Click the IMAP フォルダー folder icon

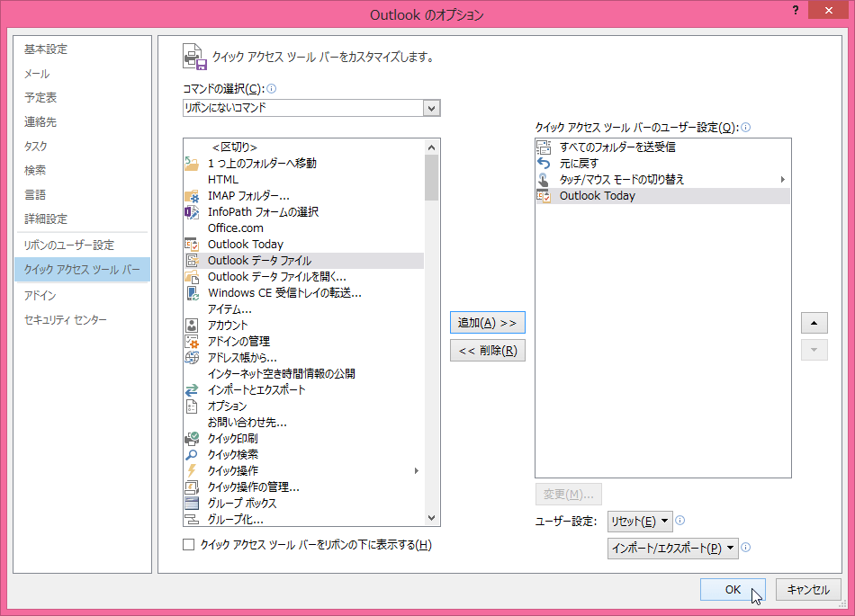click(192, 196)
